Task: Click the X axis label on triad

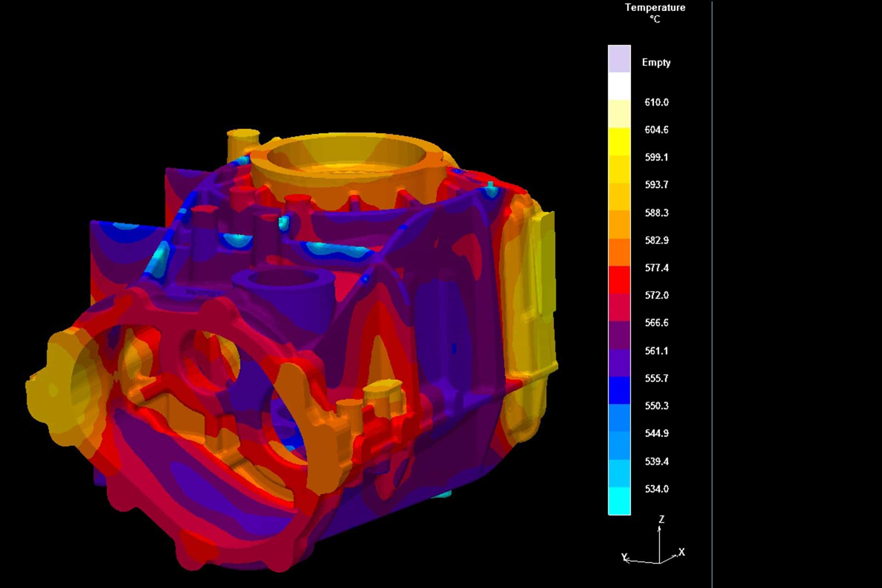Action: tap(682, 552)
